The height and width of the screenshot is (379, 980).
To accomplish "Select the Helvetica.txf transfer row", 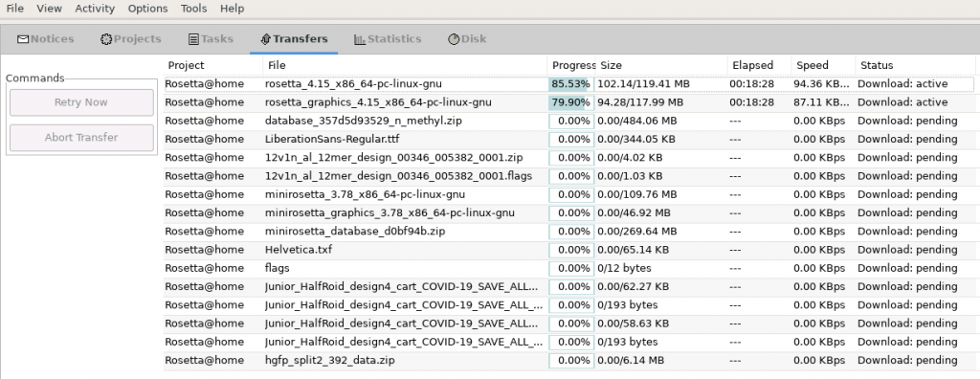I will pyautogui.click(x=568, y=250).
